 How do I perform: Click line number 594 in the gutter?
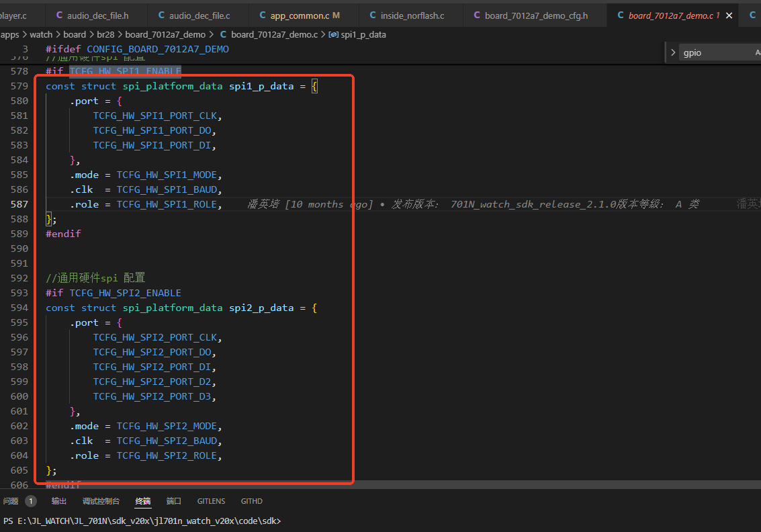tap(19, 308)
